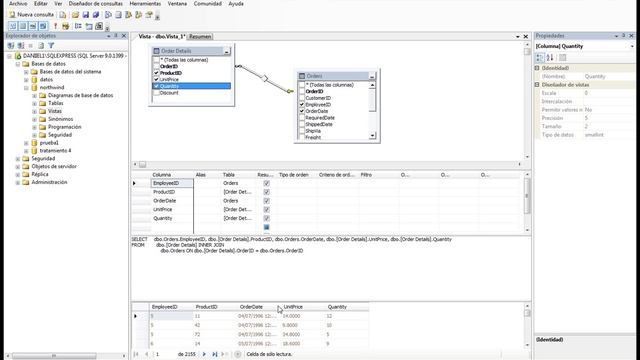Viewport: 640px width, 360px height.
Task: Collapse the (Identidad) properties section
Action: (x=537, y=68)
